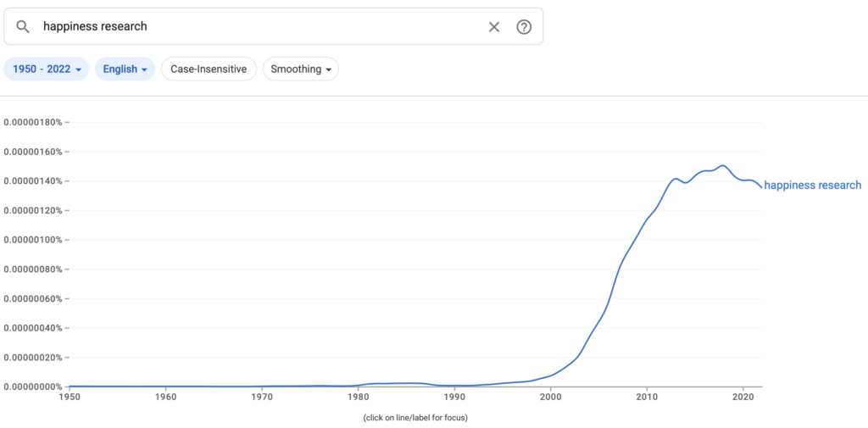Open the 1950 - 2022 year range dropdown
Image resolution: width=868 pixels, height=428 pixels.
click(x=47, y=69)
